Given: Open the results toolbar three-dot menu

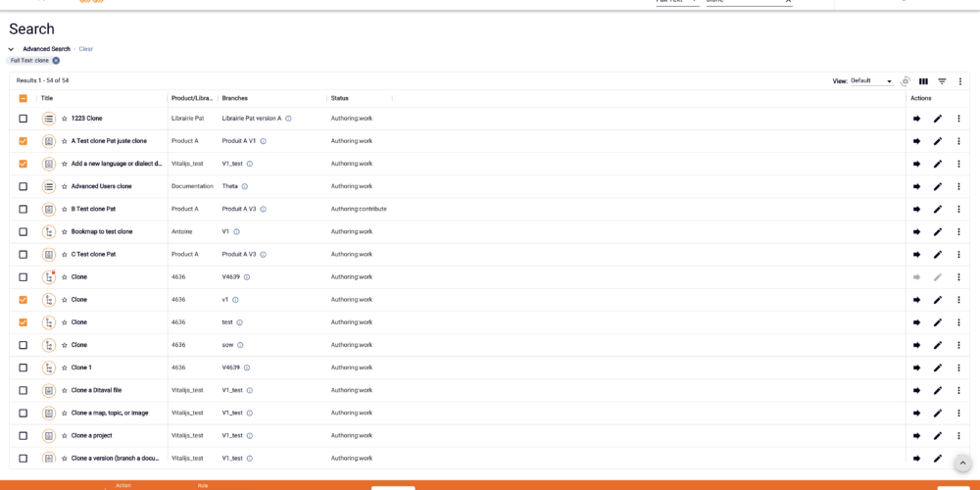Looking at the screenshot, I should (960, 81).
